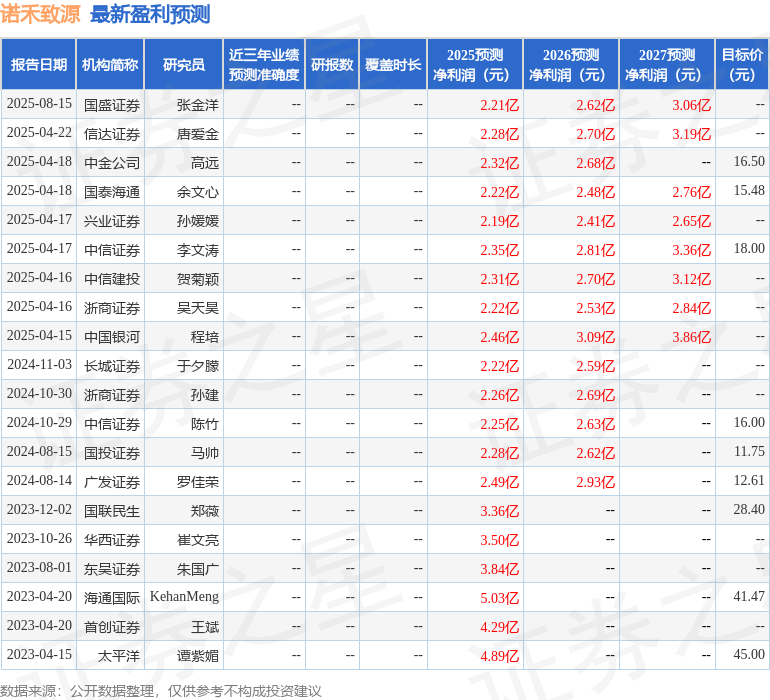This screenshot has width=770, height=700.
Task: Click analyst 于夕朦
Action: 198,365
